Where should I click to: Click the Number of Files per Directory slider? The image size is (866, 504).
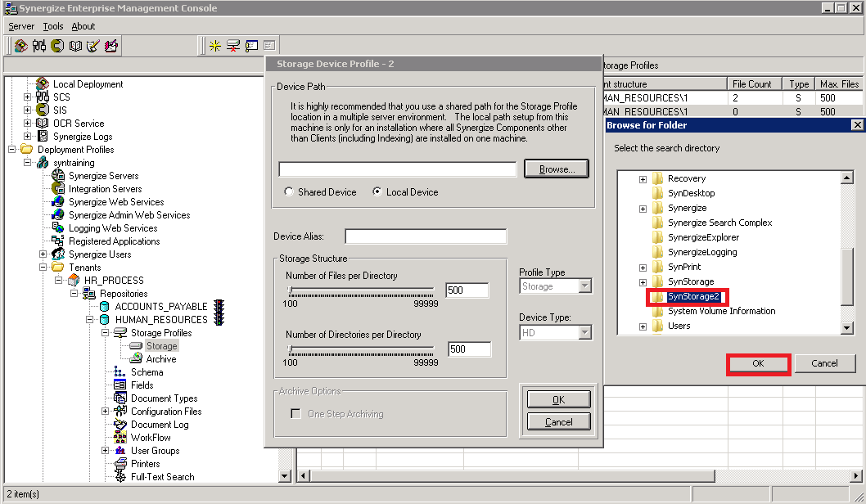[361, 291]
